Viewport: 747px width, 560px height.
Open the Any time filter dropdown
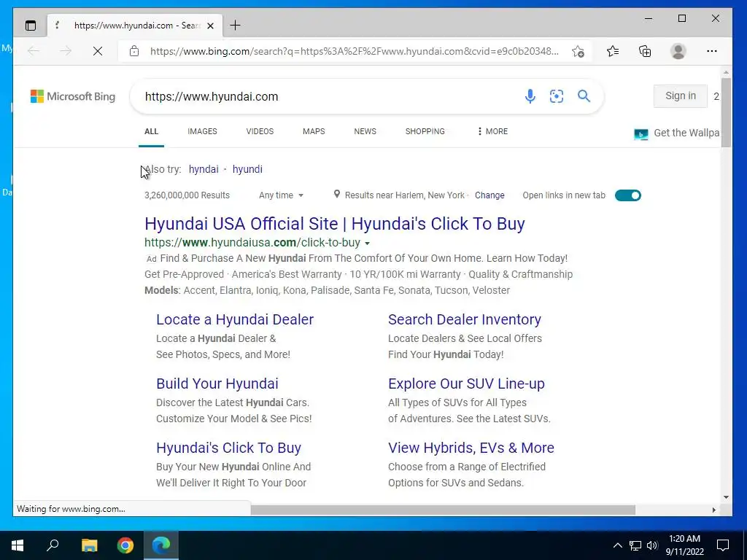point(281,195)
